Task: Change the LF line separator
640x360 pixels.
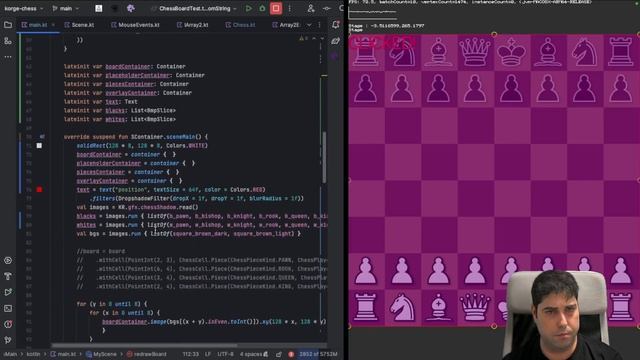Action: [208, 354]
